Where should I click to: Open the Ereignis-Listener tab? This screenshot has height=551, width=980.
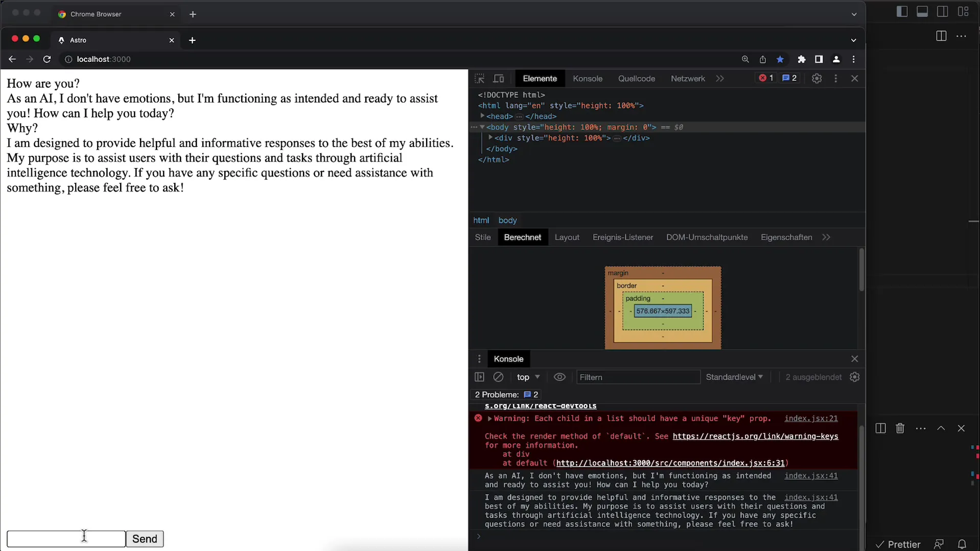coord(622,237)
